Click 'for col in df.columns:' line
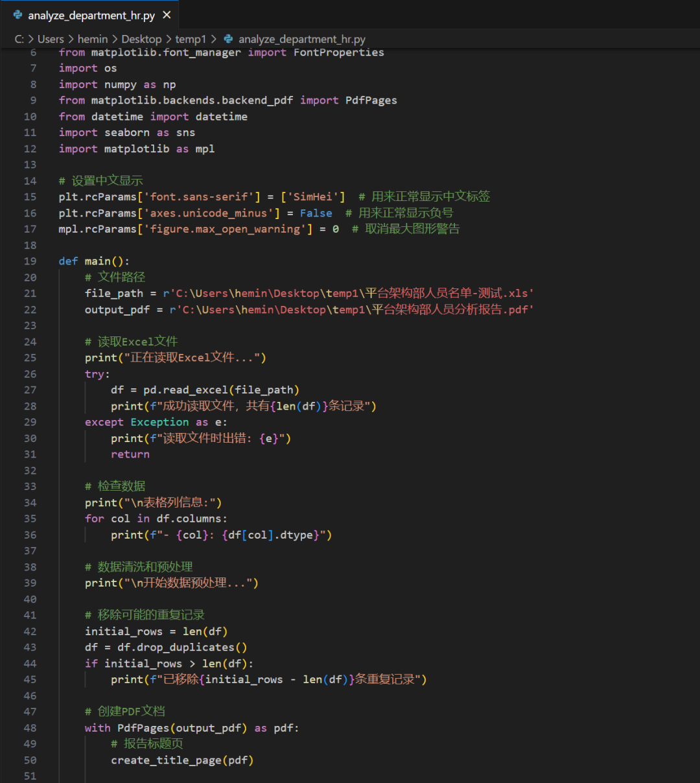Viewport: 700px width, 783px height. pyautogui.click(x=156, y=519)
